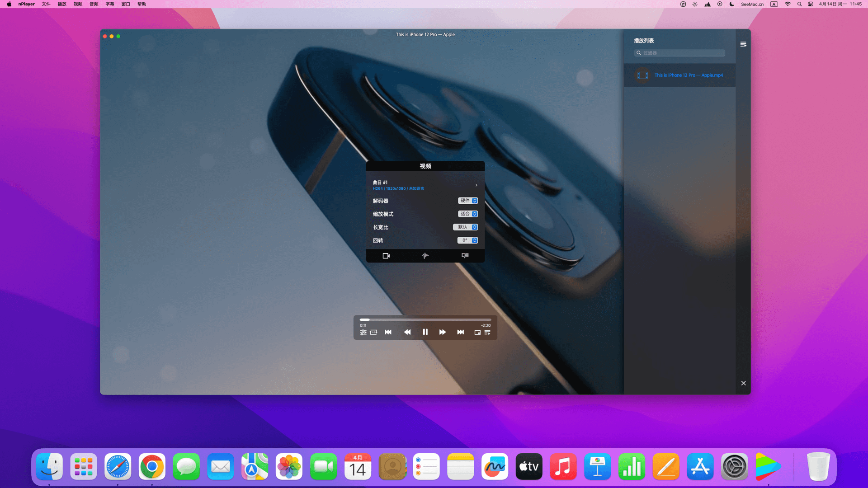Open Mail from the Dock
The width and height of the screenshot is (868, 488).
pos(221,466)
